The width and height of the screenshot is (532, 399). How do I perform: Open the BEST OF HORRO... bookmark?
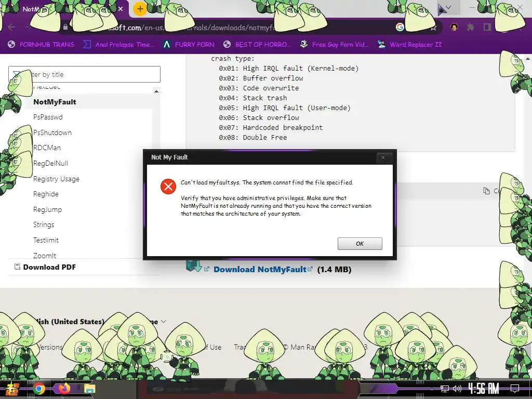[x=257, y=45]
